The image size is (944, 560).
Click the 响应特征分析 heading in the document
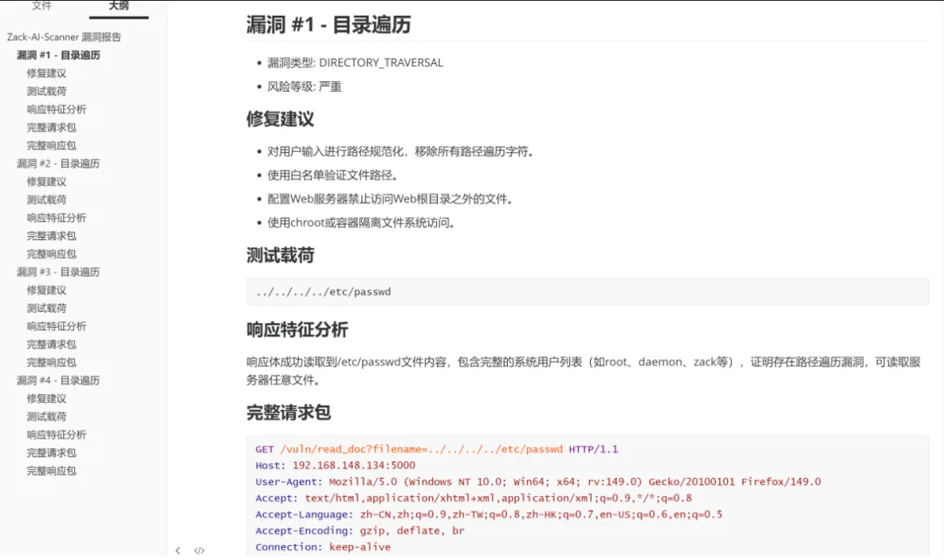pos(297,329)
